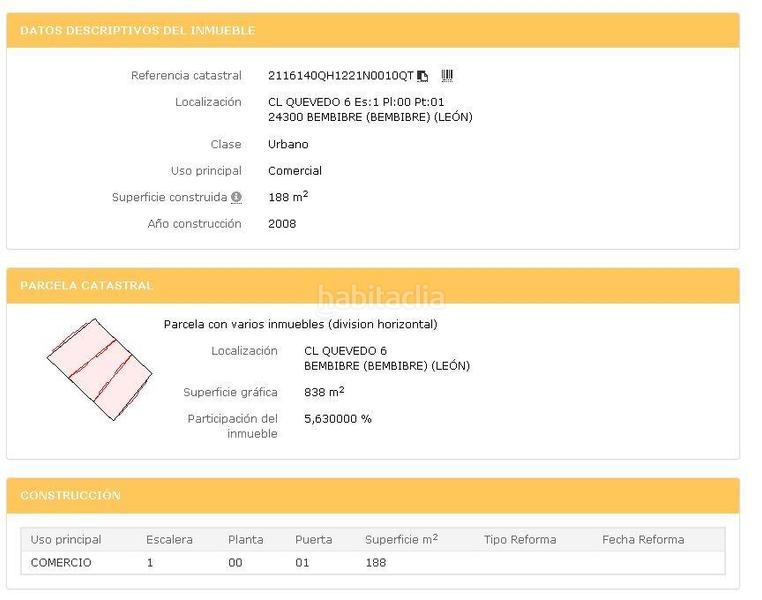
Task: Click the construction year 2008
Action: click(x=282, y=223)
